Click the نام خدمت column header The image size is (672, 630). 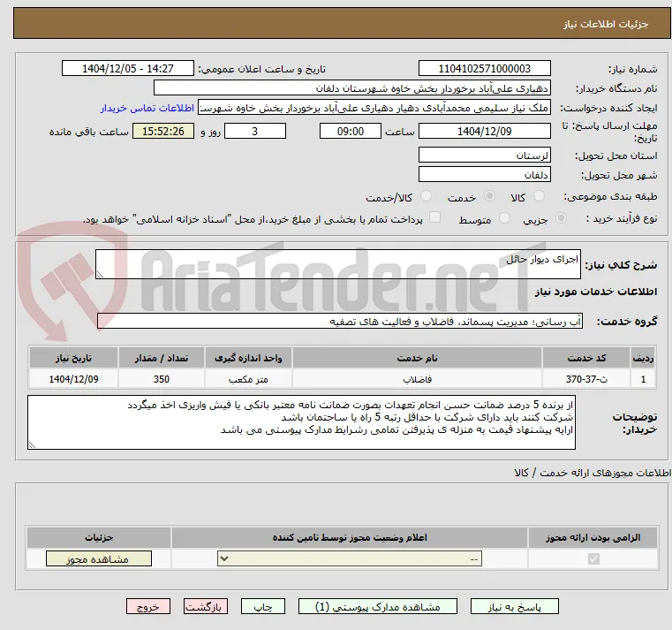(x=417, y=358)
